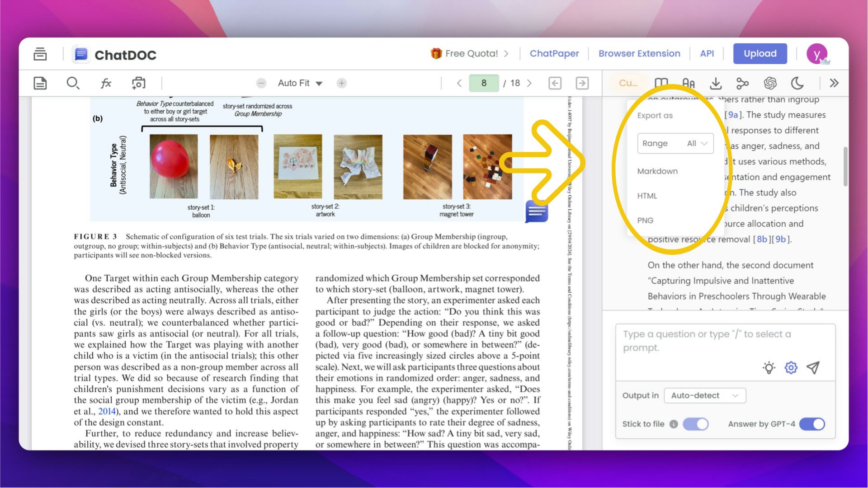Open the screenshot capture tool
Screen dimensions: 868x488
point(138,83)
